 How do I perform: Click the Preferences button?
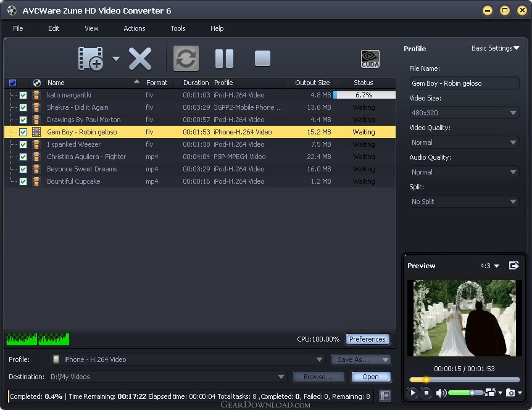coord(367,339)
